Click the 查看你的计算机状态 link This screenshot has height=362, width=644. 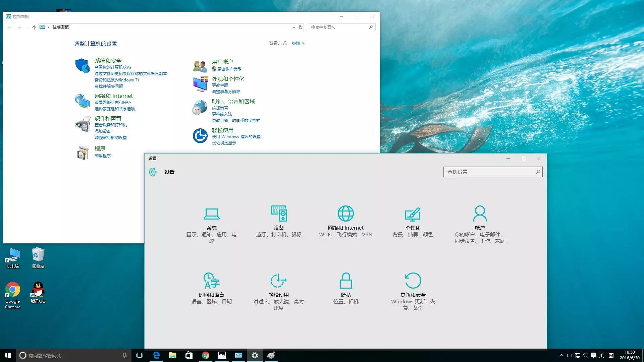(x=113, y=67)
